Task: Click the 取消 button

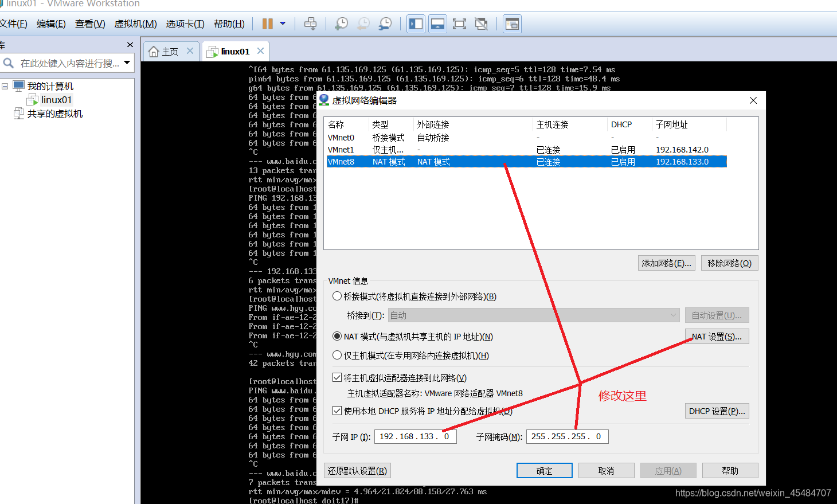Action: (x=607, y=471)
